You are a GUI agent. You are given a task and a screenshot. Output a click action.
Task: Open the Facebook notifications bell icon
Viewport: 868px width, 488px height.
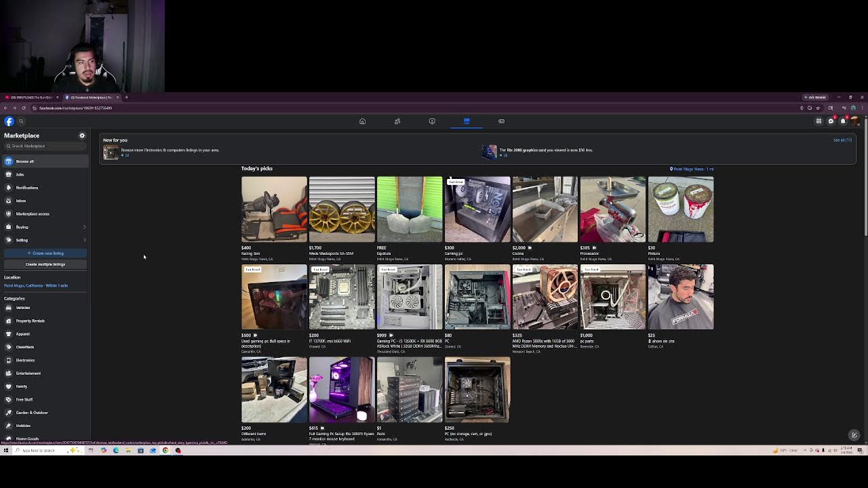tap(843, 121)
